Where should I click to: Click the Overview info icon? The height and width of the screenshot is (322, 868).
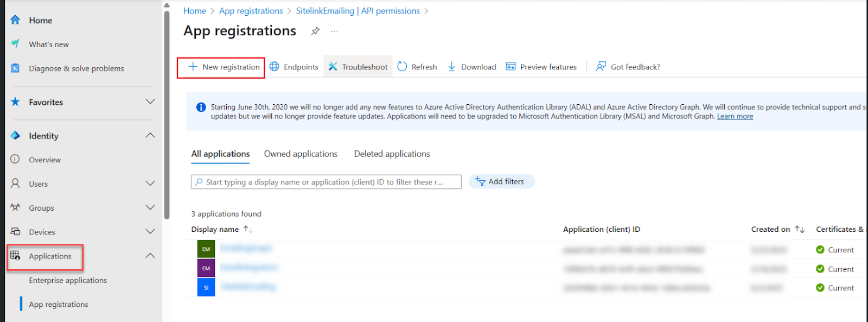[15, 159]
